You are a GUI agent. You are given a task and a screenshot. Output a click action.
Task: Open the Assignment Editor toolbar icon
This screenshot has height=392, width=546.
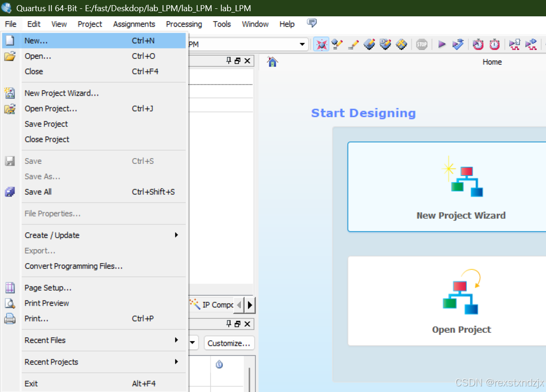point(337,44)
